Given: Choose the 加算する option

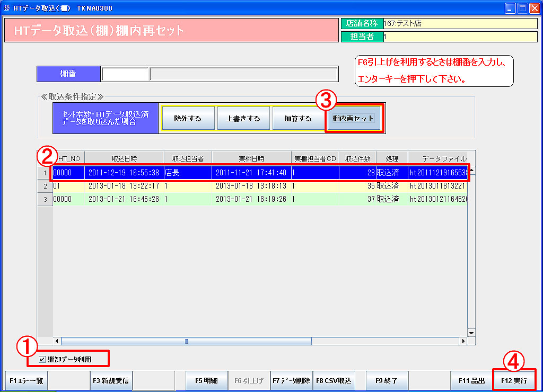Looking at the screenshot, I should point(298,119).
